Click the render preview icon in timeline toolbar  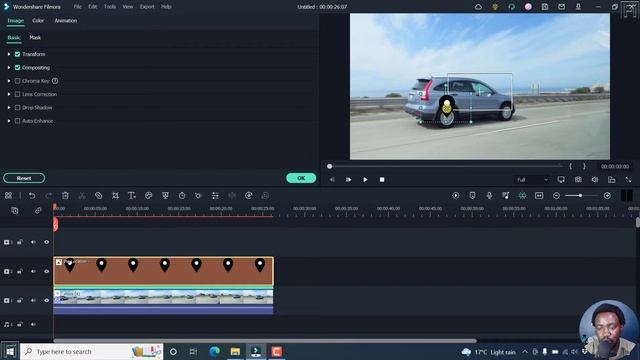click(456, 196)
